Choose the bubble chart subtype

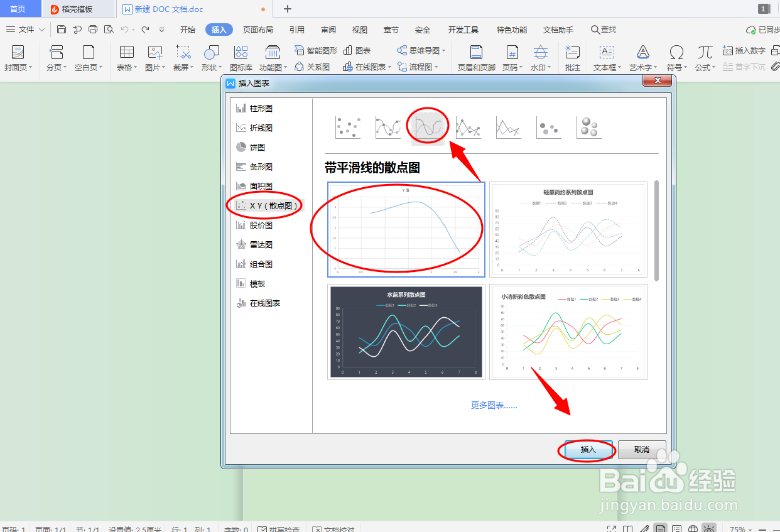(x=548, y=128)
